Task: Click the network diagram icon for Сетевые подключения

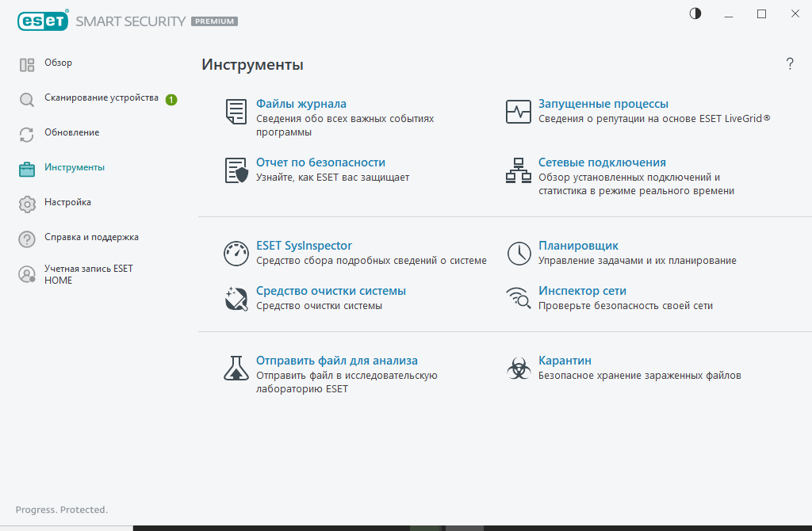Action: (x=519, y=170)
